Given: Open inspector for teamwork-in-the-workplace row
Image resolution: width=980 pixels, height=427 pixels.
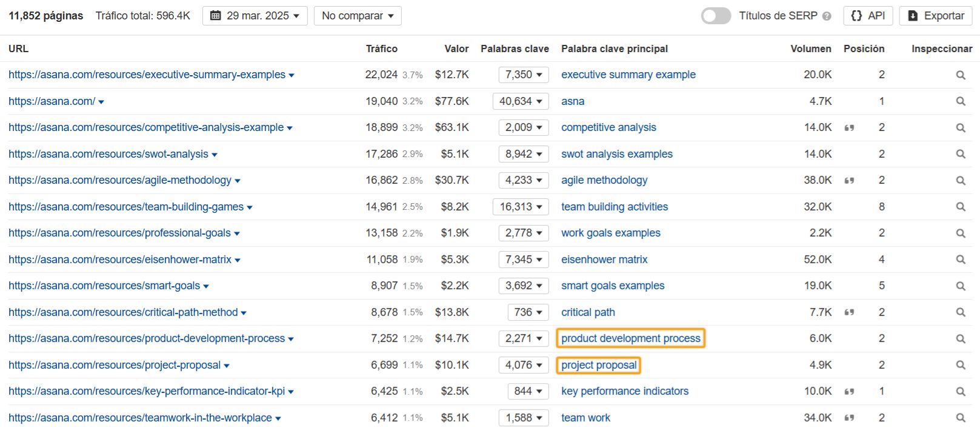Looking at the screenshot, I should (x=961, y=418).
